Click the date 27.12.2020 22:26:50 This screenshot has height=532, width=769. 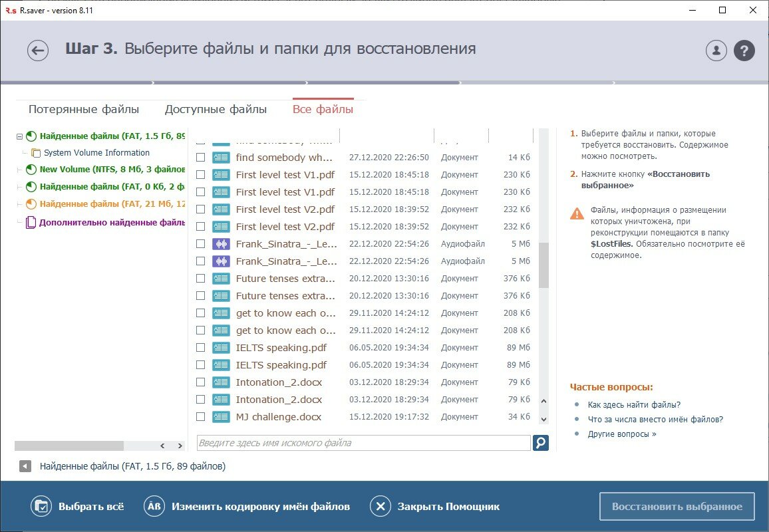click(389, 158)
